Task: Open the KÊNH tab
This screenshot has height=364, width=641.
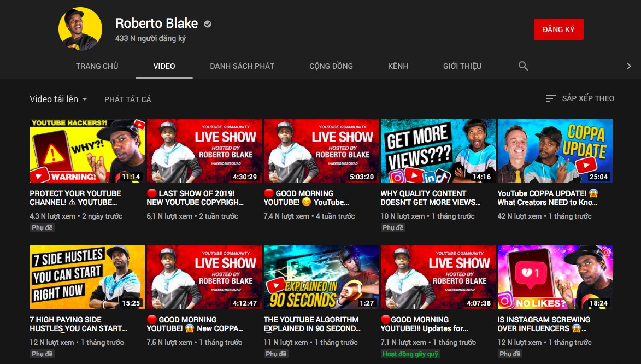Action: click(398, 66)
